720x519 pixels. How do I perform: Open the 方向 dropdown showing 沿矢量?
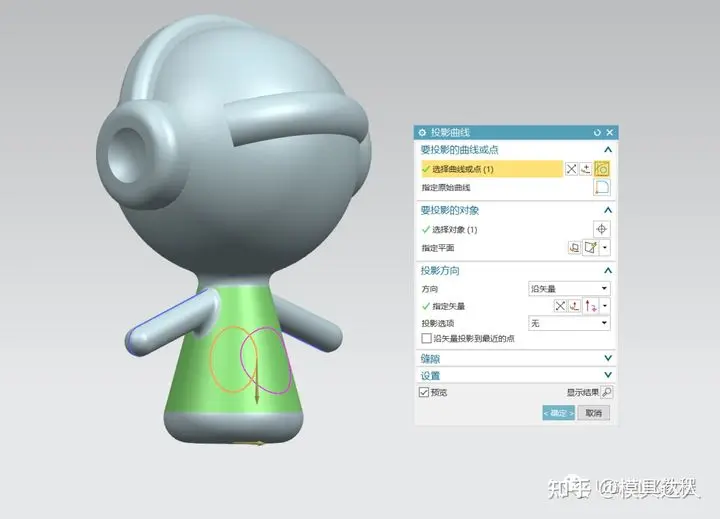[569, 288]
